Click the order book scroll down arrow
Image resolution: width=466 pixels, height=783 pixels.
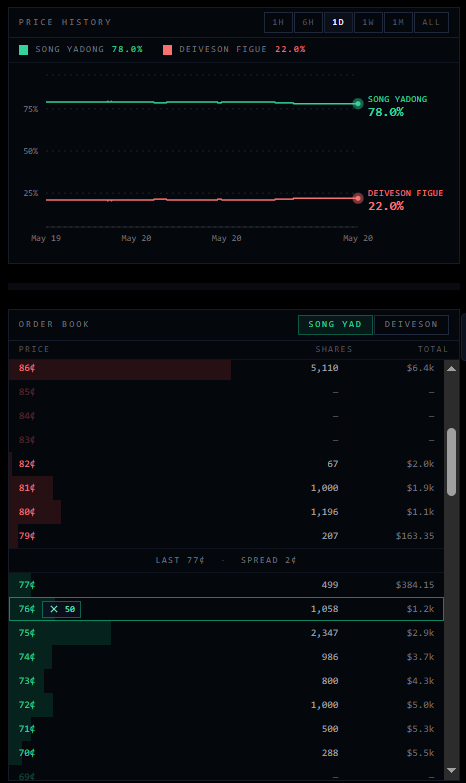452,771
